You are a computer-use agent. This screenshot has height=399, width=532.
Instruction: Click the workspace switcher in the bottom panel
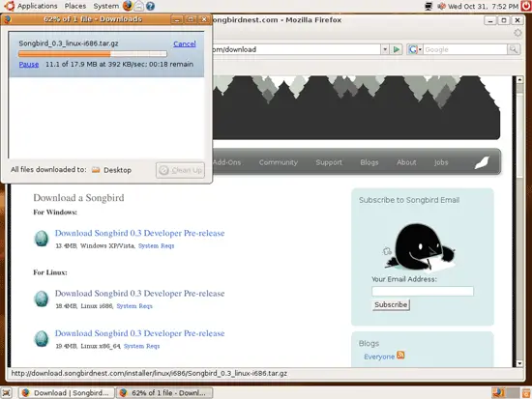pos(506,393)
